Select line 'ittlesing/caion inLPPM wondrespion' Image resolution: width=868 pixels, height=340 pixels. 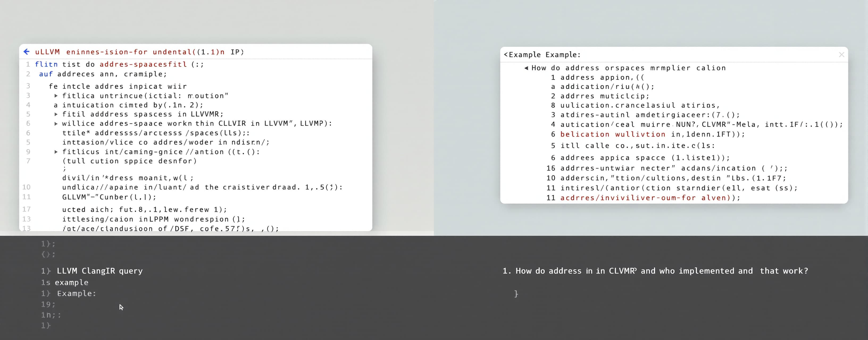click(x=154, y=219)
